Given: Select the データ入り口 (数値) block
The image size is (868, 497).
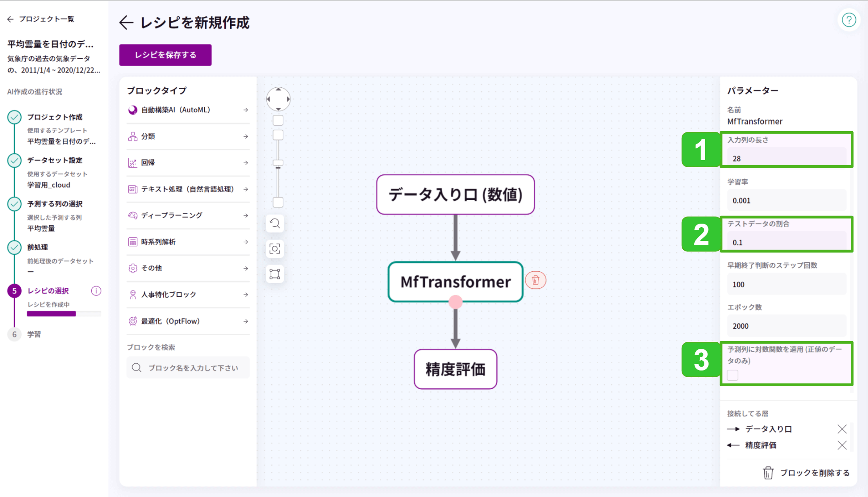Looking at the screenshot, I should pos(455,195).
